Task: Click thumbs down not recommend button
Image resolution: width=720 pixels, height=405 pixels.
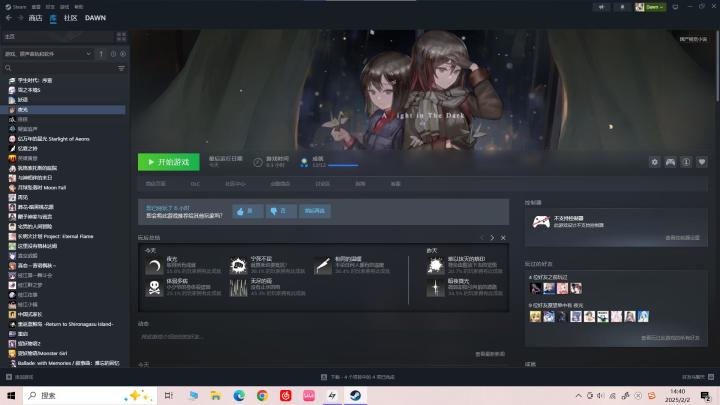Action: [281, 211]
